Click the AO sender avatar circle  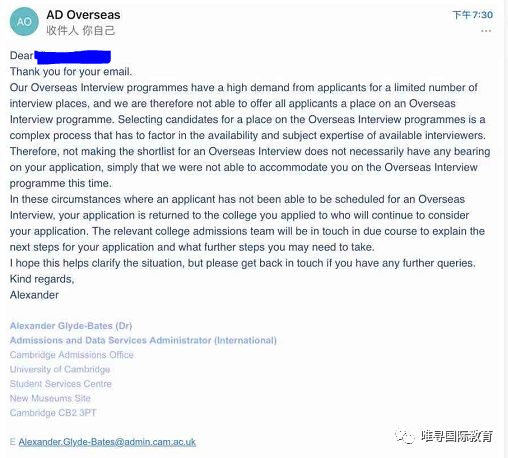[24, 22]
